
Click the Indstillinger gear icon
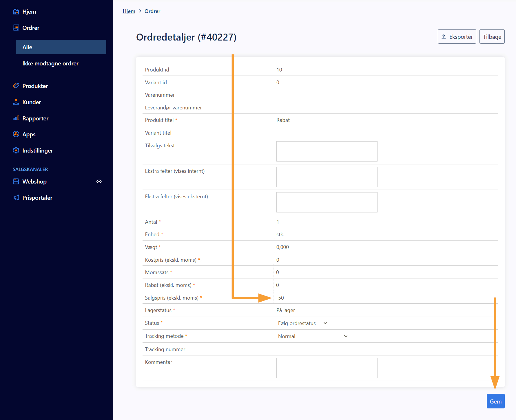coord(16,151)
